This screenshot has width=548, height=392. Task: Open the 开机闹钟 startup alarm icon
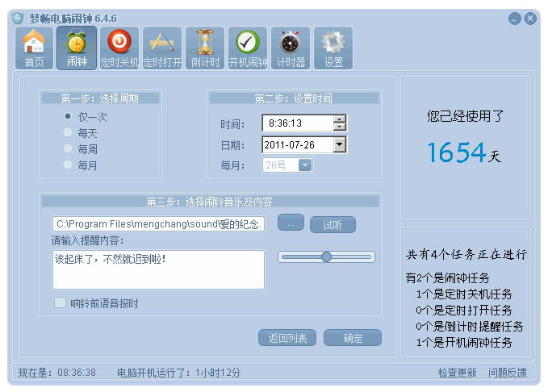pos(248,47)
